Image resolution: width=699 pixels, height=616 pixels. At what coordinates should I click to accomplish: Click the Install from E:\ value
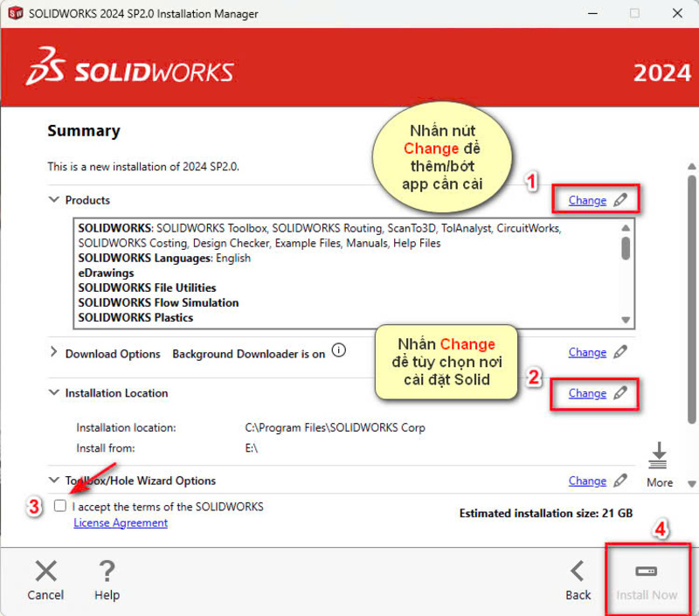click(x=252, y=448)
